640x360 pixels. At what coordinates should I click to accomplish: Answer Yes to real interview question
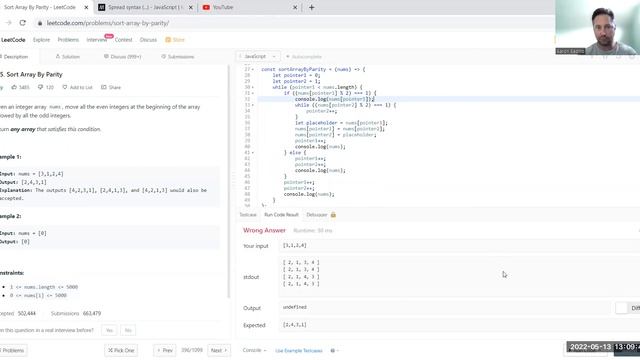coord(109,330)
